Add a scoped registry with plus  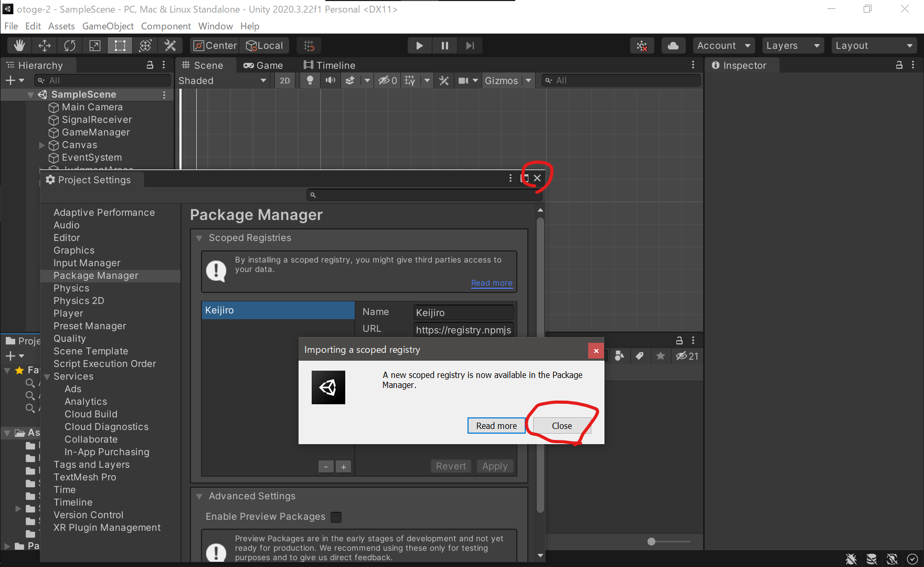(344, 467)
